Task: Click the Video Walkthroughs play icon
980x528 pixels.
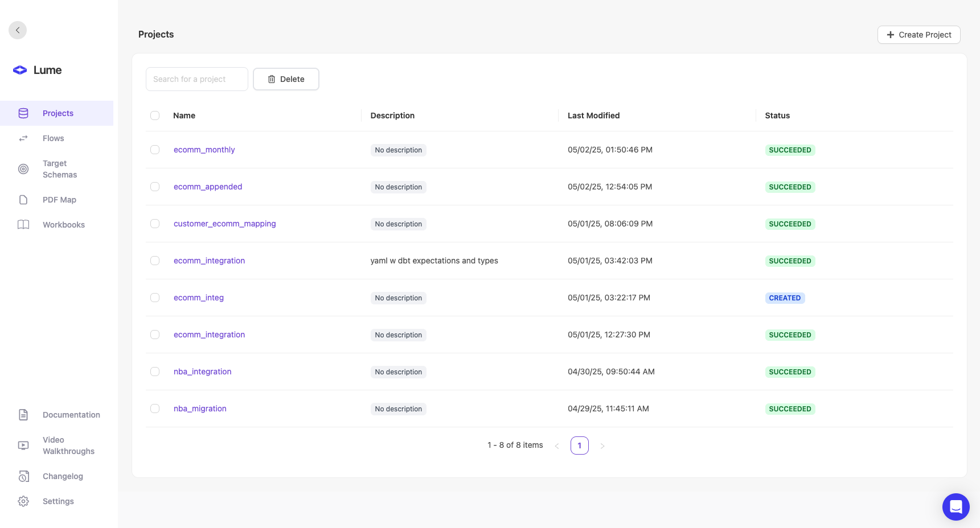Action: click(x=23, y=445)
